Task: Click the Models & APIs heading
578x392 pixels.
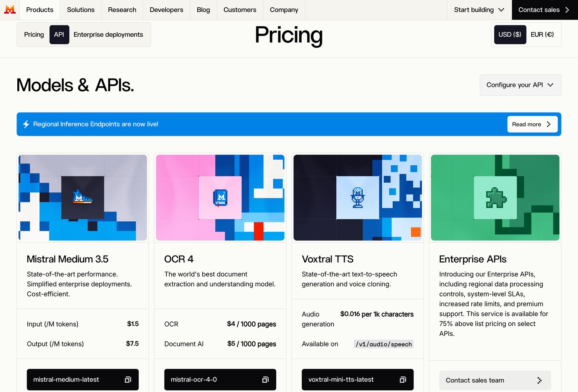Action: (75, 85)
